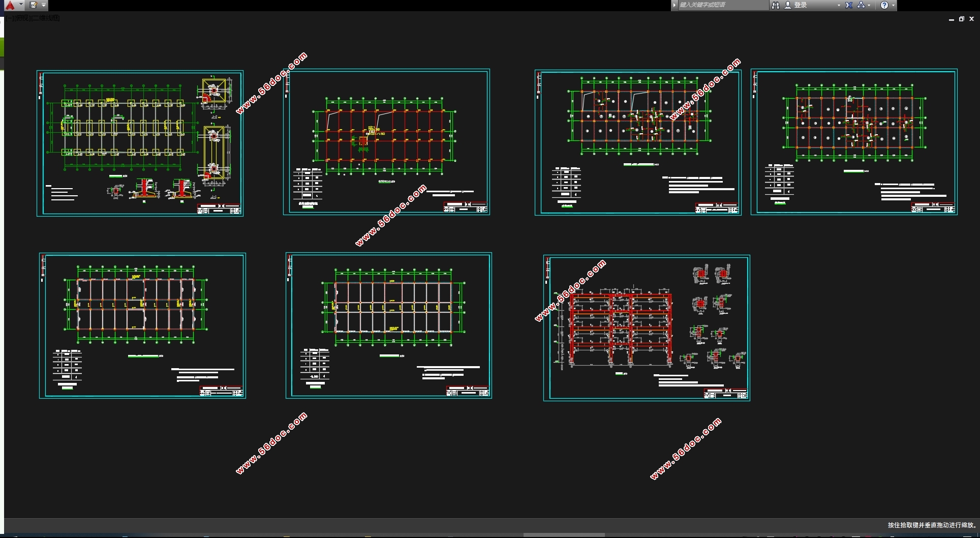This screenshot has width=980, height=538.
Task: Click the Autodesk 360 triangle icon
Action: 861,5
